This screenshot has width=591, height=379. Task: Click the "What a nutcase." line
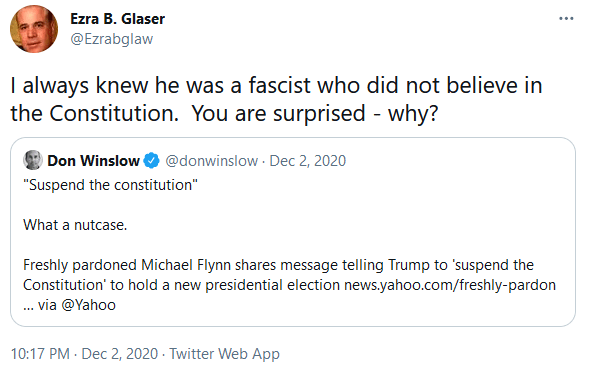click(75, 225)
